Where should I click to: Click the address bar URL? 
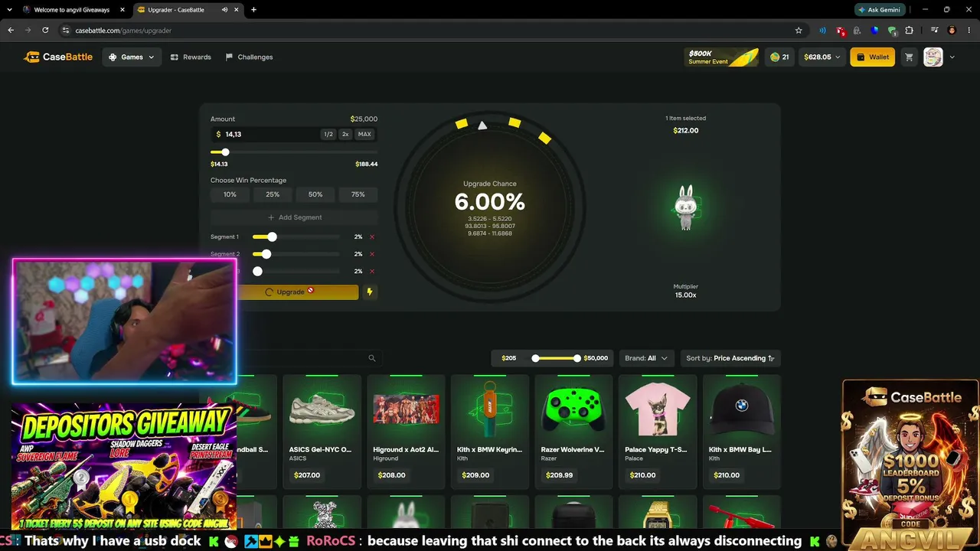pos(123,31)
